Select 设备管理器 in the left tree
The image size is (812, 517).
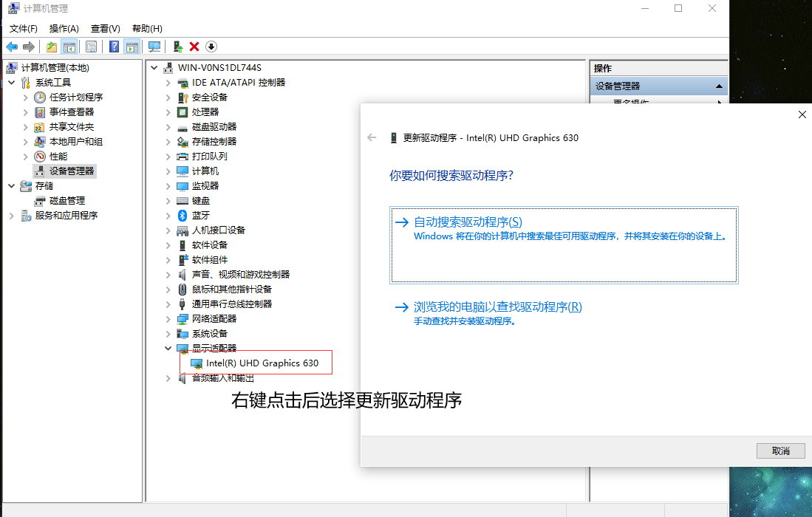72,171
